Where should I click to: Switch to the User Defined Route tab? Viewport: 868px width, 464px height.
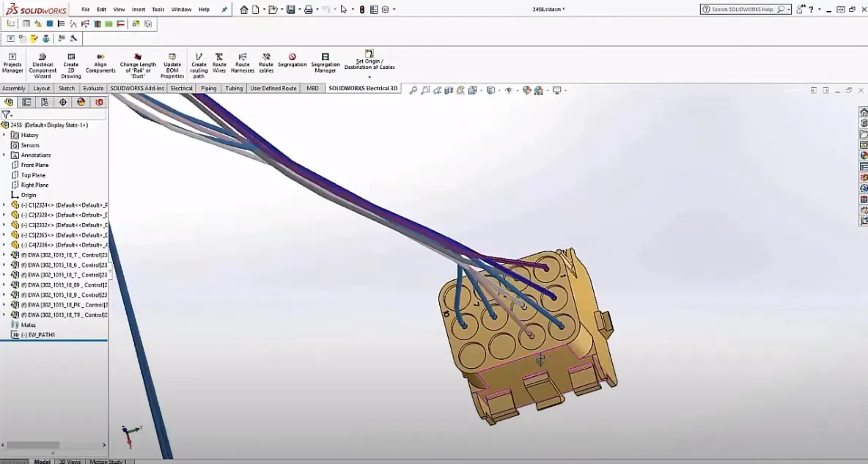tap(273, 89)
